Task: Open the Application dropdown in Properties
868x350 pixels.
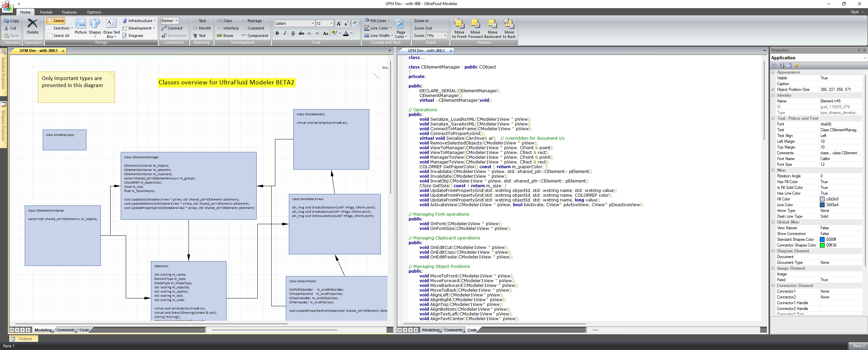Action: pyautogui.click(x=864, y=58)
